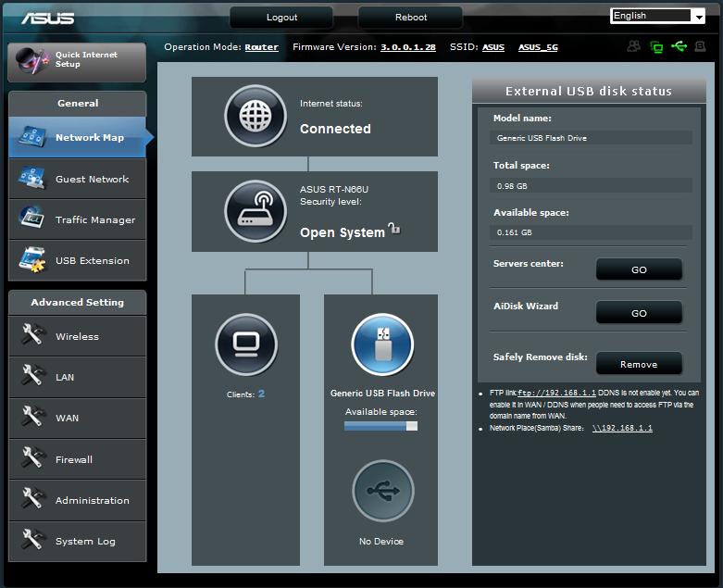The height and width of the screenshot is (588, 723).
Task: View the System Log page
Action: tap(78, 542)
